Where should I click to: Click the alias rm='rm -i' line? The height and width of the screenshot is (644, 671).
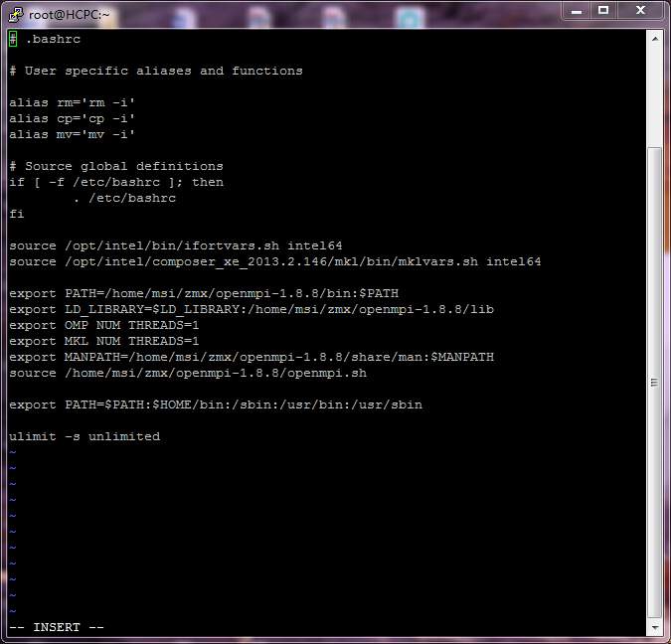click(72, 102)
